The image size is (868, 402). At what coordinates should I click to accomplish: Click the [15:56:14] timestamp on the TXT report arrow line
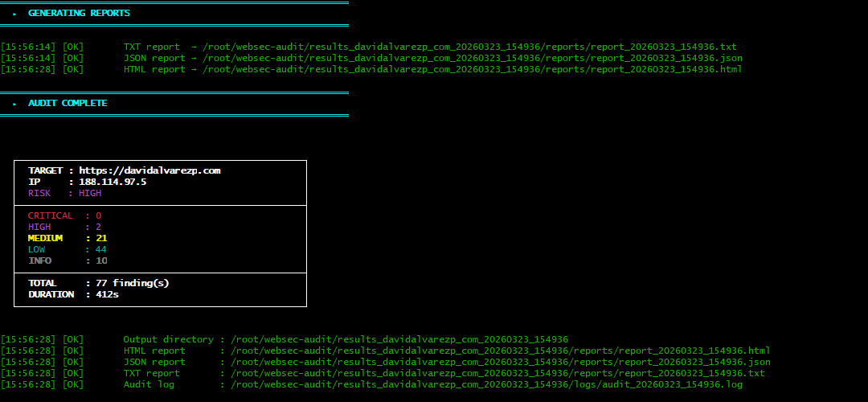[28, 47]
